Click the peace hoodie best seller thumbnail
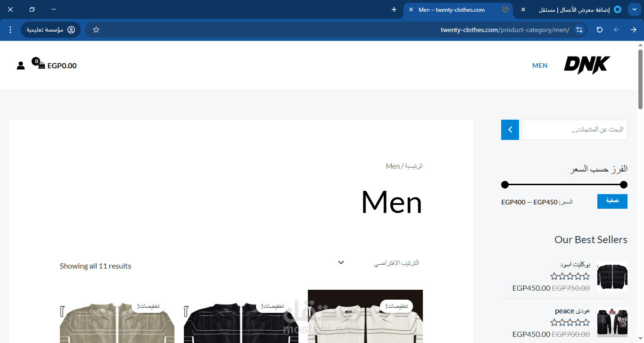The width and height of the screenshot is (644, 343). (612, 322)
